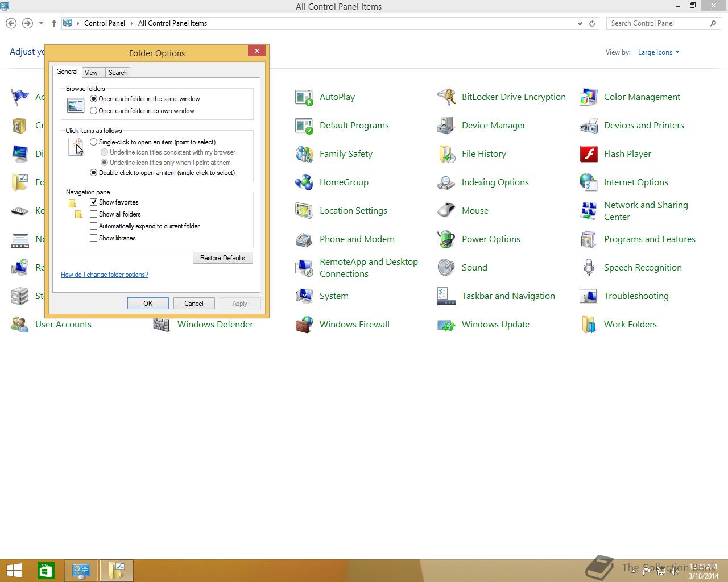Viewport: 728px width, 582px height.
Task: Switch to Control Panel taskbar button
Action: pyautogui.click(x=81, y=571)
